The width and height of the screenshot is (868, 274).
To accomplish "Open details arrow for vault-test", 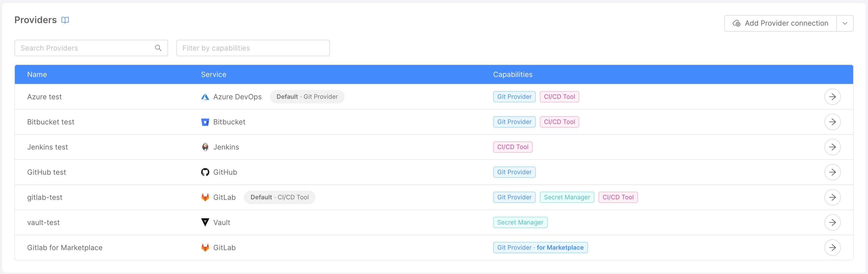I will tap(833, 222).
